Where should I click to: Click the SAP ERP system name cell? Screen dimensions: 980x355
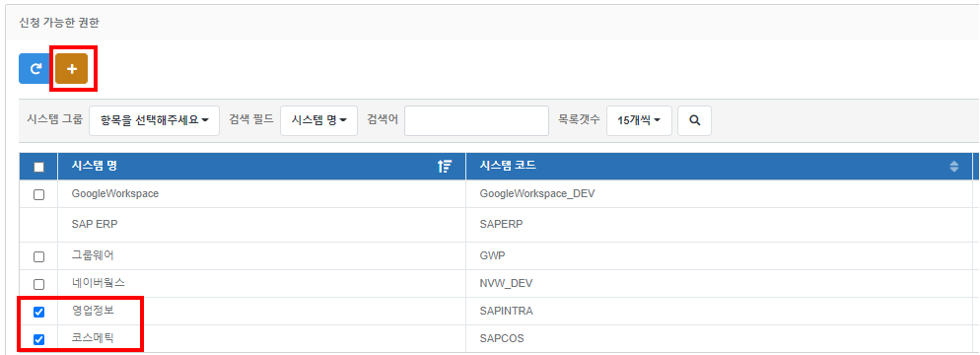[261, 225]
